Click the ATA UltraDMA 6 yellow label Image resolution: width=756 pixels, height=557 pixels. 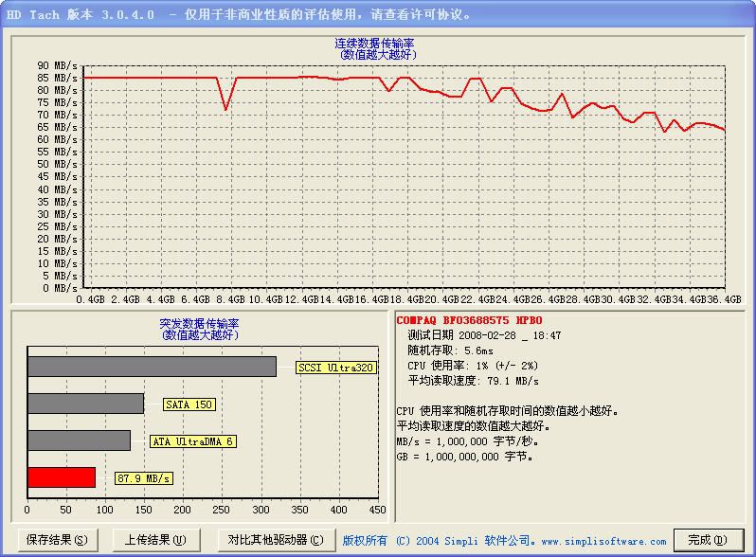click(x=192, y=441)
